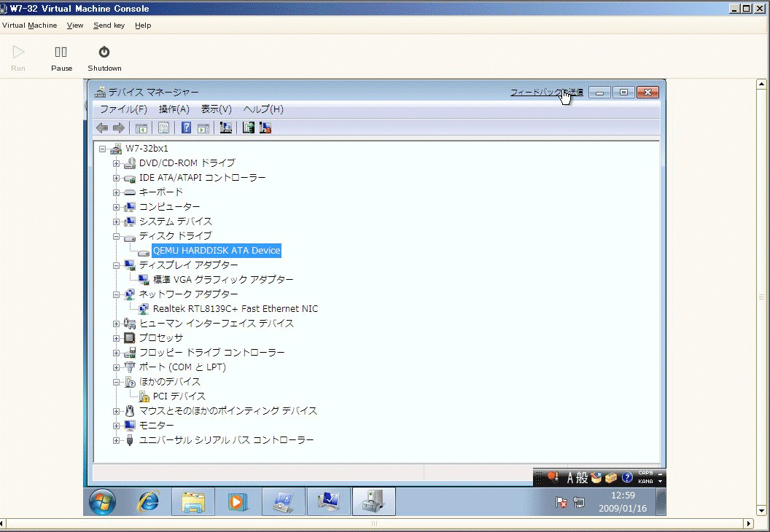Select the フロッピー ドライブ コントローラー row
This screenshot has height=532, width=770.
tap(211, 353)
